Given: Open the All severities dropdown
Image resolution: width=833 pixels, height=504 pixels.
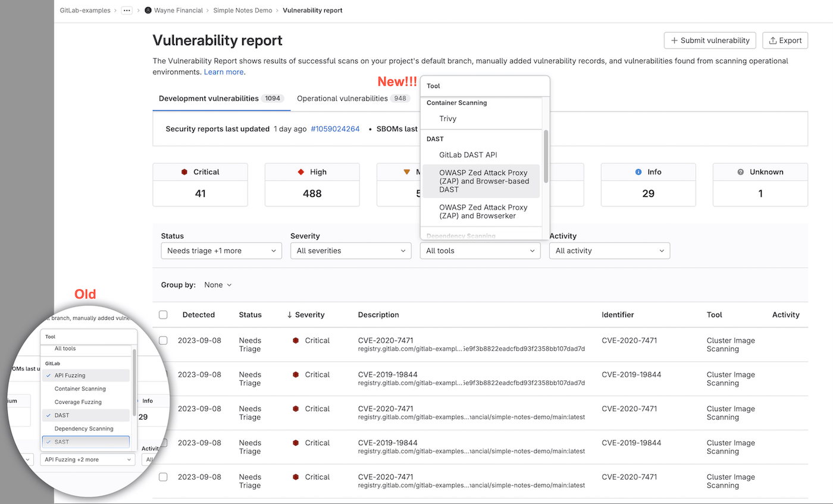Looking at the screenshot, I should (x=350, y=251).
